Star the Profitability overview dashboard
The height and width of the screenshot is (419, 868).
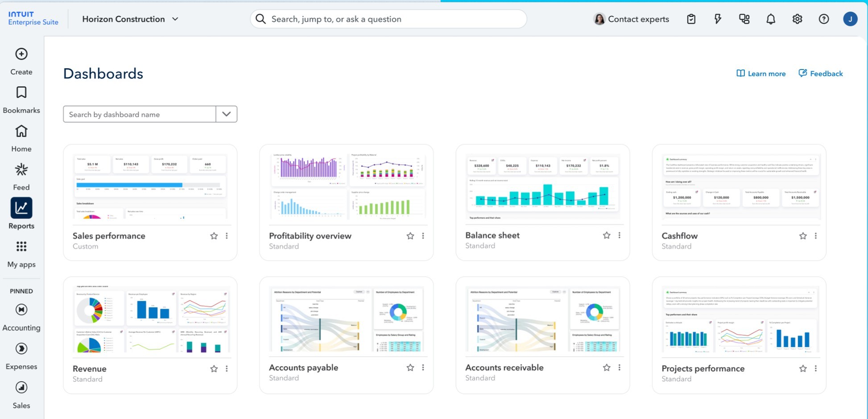(x=410, y=236)
